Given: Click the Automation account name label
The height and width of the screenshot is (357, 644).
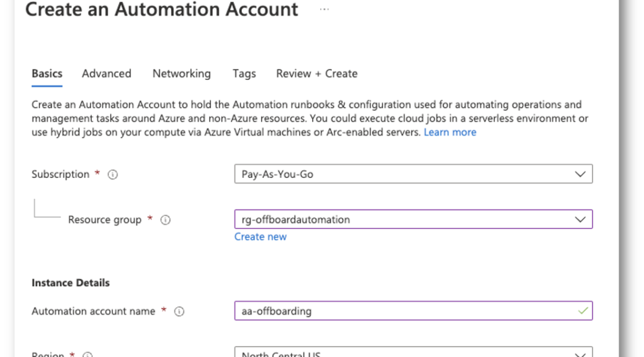Looking at the screenshot, I should pyautogui.click(x=93, y=312).
